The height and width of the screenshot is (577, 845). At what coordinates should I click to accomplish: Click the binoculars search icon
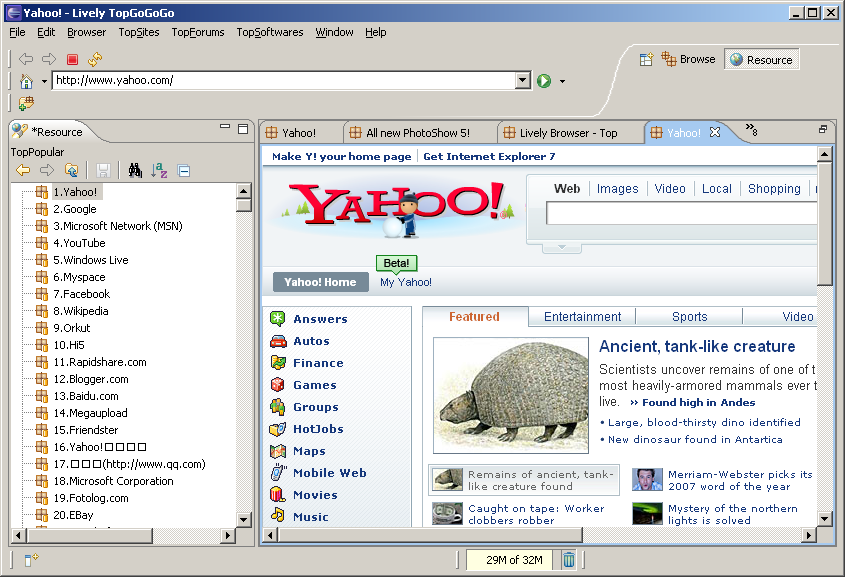(135, 171)
